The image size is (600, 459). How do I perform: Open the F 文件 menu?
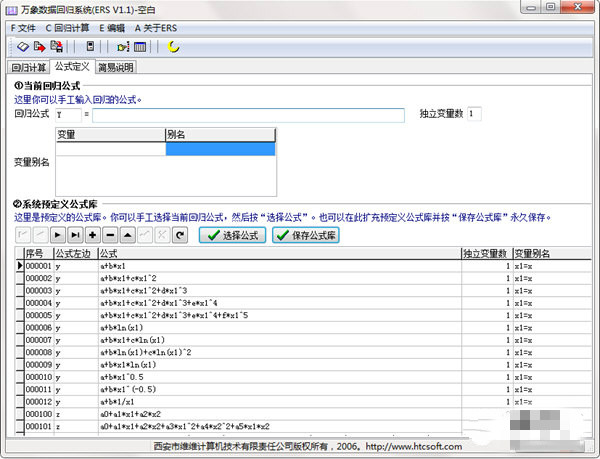click(23, 28)
